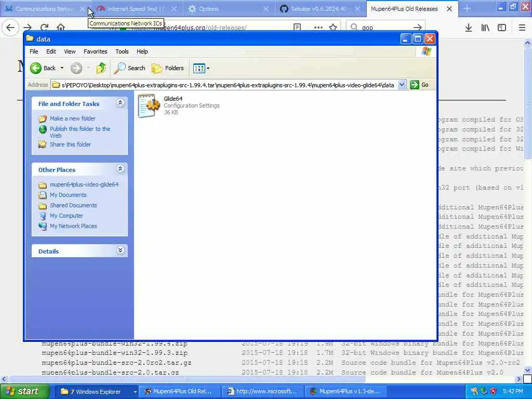
Task: Click Share this folder
Action: [70, 144]
